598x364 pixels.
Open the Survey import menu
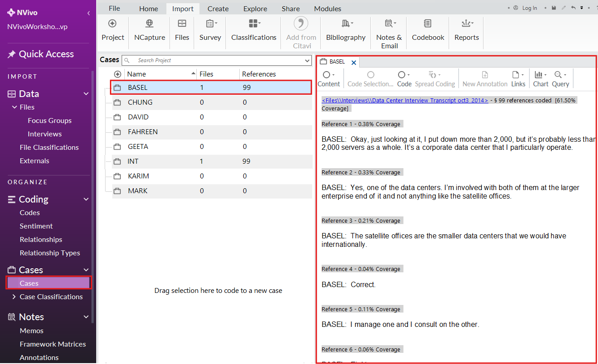coord(210,30)
